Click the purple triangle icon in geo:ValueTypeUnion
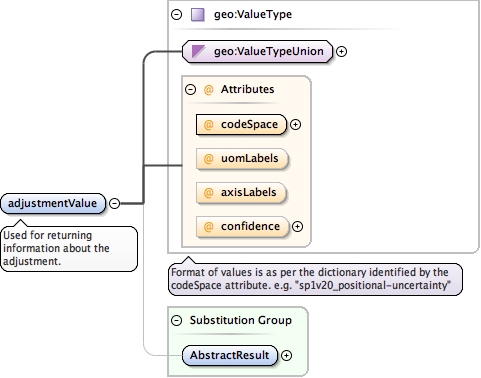The image size is (481, 378). coord(198,52)
